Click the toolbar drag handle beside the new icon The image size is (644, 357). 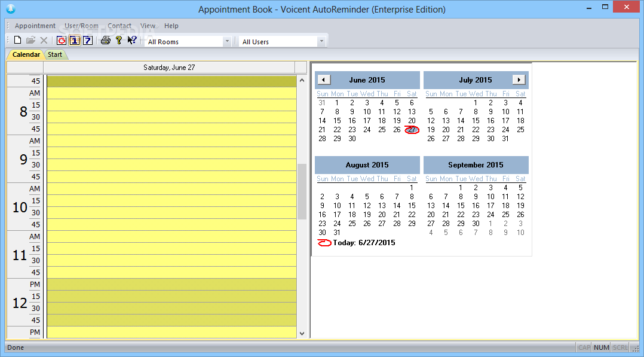8,40
